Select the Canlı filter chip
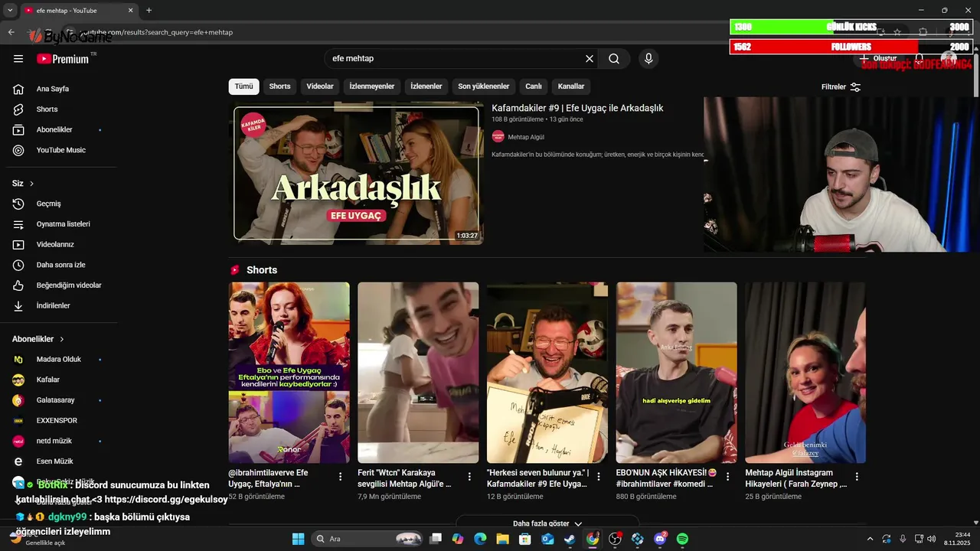Screen dimensions: 980x551 click(x=534, y=86)
